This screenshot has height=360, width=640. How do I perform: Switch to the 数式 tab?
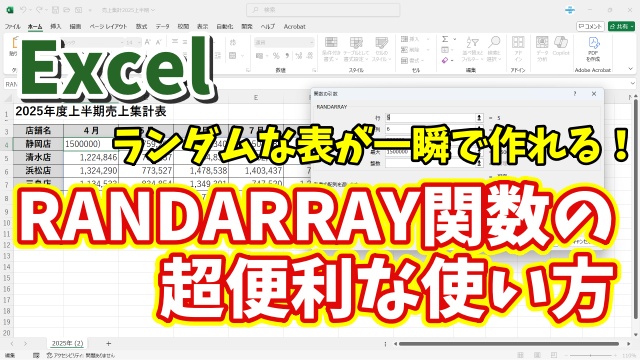pos(141,27)
